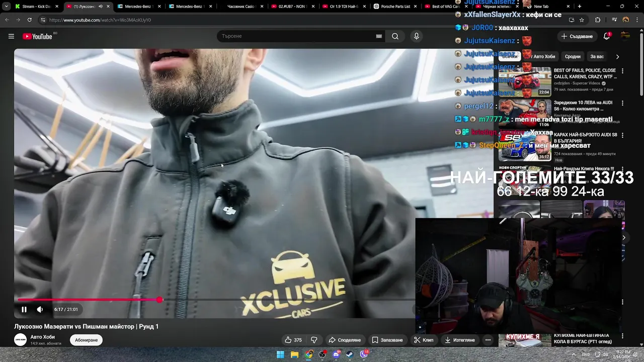Open Discord from the taskbar
Viewport: 644px width, 362px height.
point(336,354)
